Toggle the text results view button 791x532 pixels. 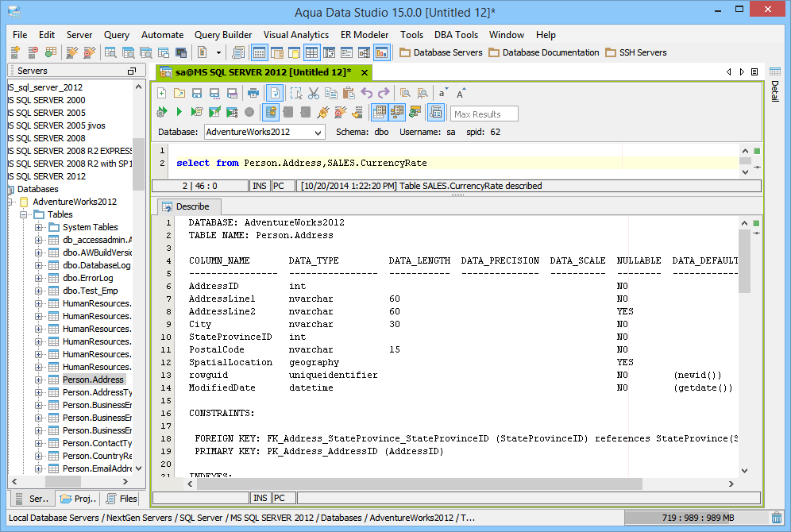(x=397, y=112)
